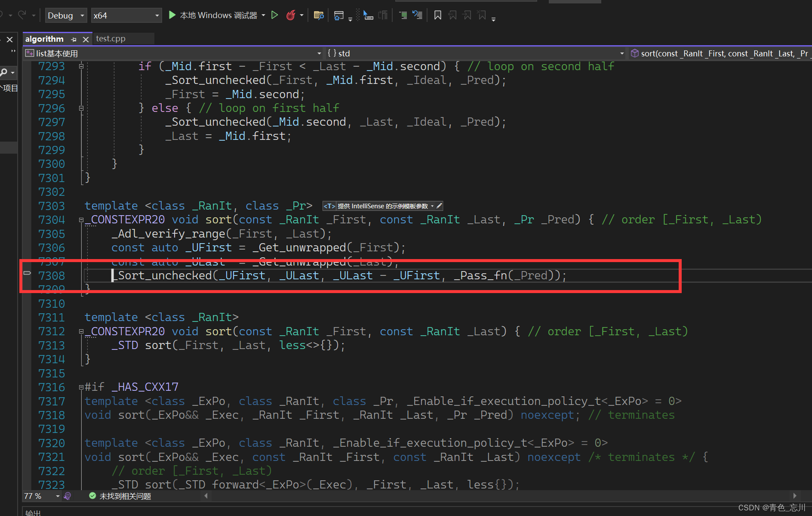Click the select-element cursor toolbar icon
This screenshot has height=516, width=812.
coord(368,15)
